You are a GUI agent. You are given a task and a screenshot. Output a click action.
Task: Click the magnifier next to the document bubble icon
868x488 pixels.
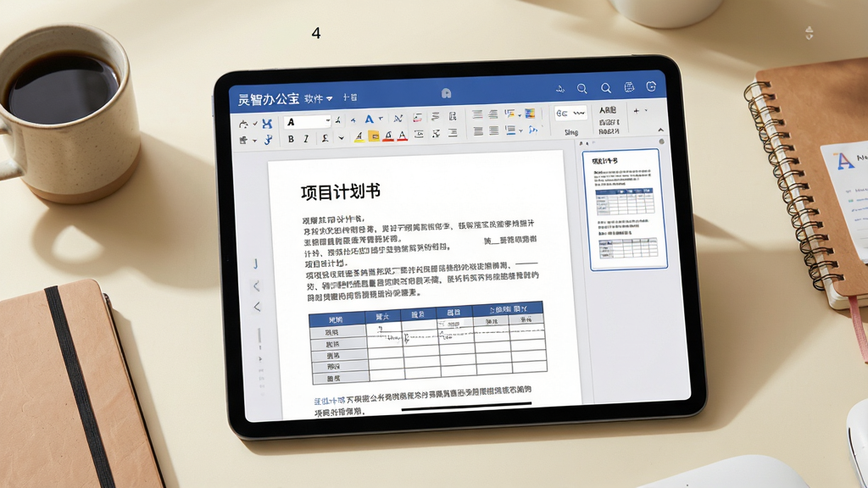pos(606,88)
